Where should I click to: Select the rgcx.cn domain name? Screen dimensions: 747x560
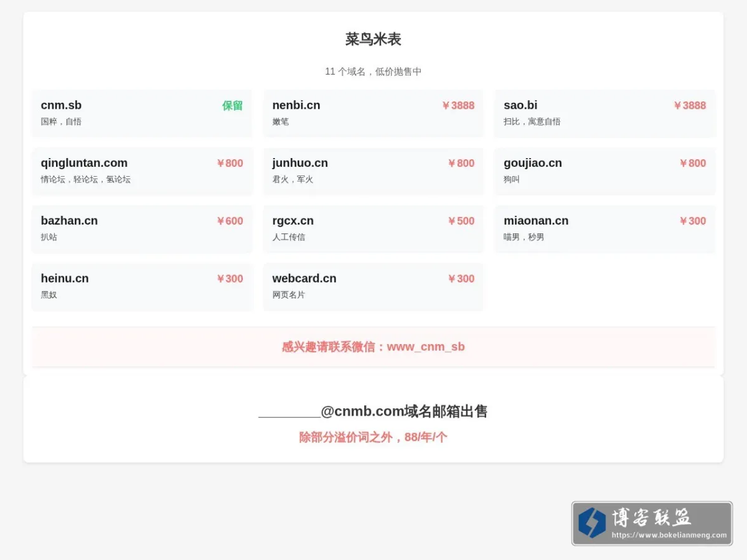[293, 221]
